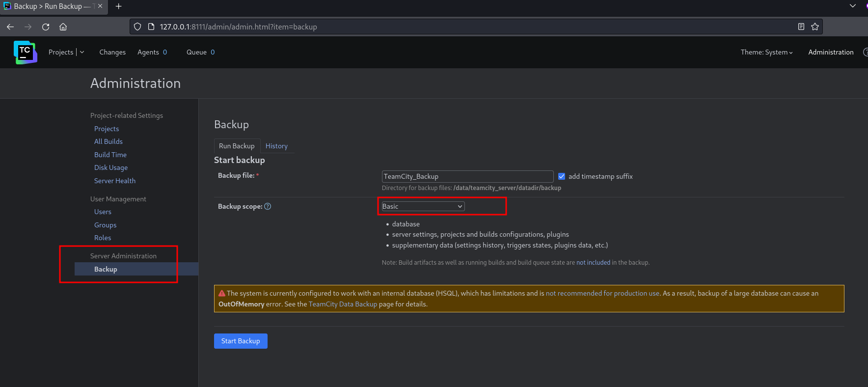This screenshot has width=868, height=387.
Task: Follow the 'not included' link in the note
Action: coord(593,263)
